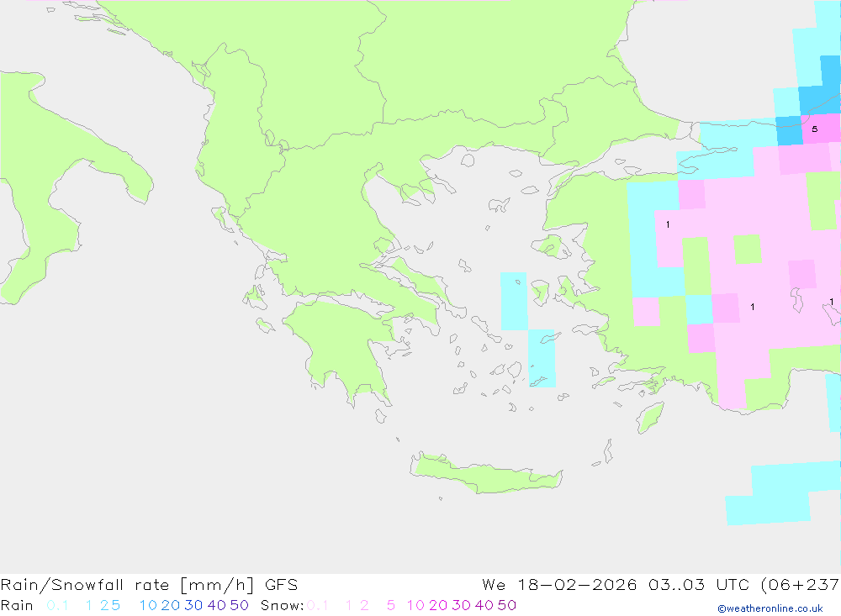Select the Snow legend value 20

(x=438, y=605)
